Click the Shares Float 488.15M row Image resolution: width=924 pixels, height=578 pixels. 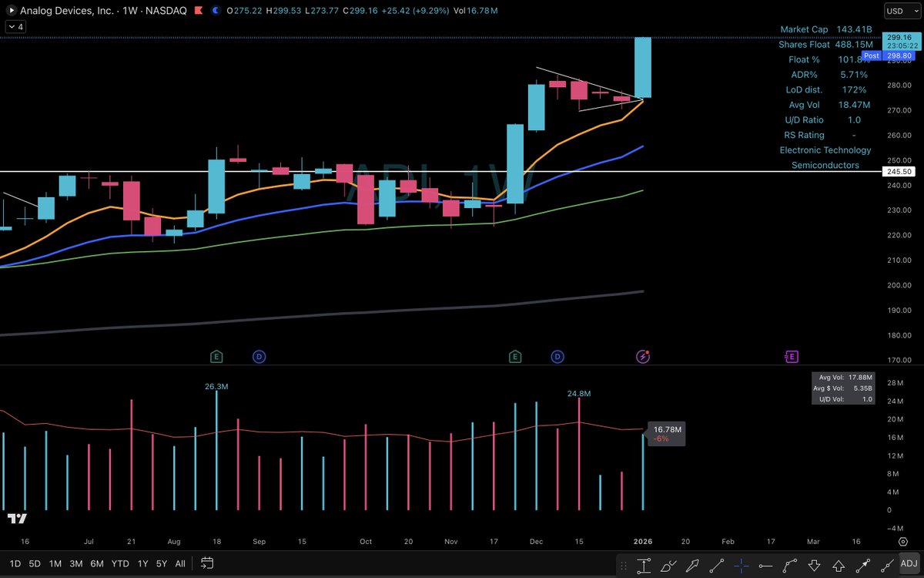(825, 45)
